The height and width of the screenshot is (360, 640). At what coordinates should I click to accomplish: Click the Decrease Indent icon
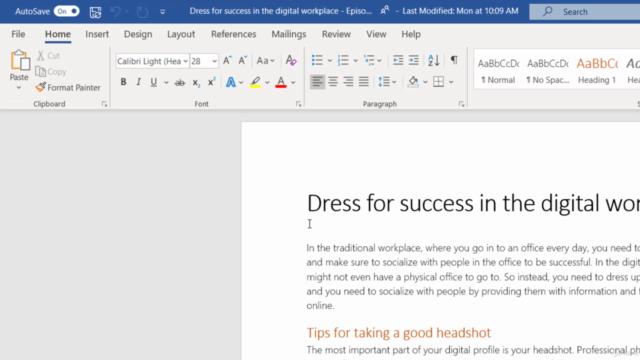[398, 60]
